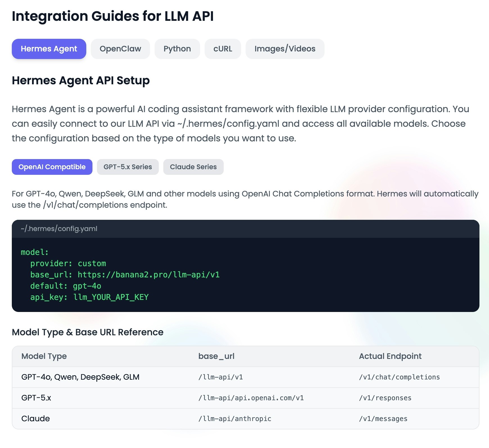Screen dimensions: 489x448
Task: Click the "default: gpt-4o" code line
Action: click(66, 286)
